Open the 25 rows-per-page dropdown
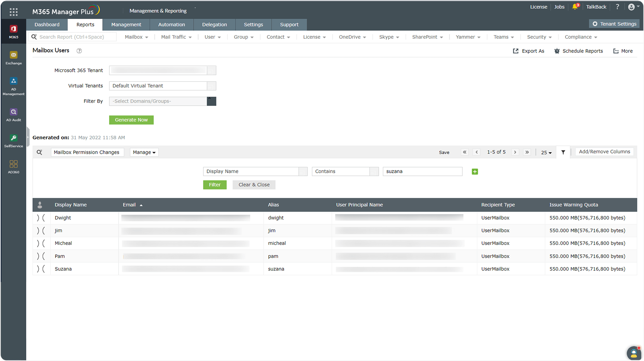644x361 pixels. pyautogui.click(x=546, y=152)
